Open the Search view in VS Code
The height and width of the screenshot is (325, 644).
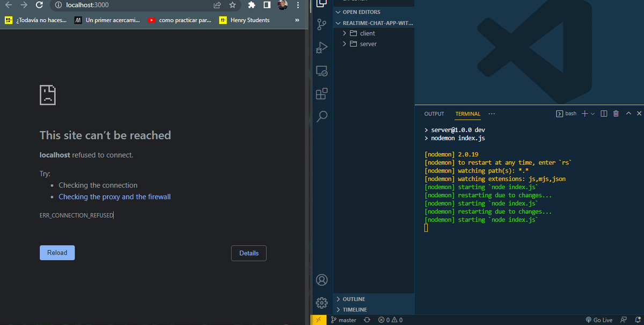[x=322, y=116]
